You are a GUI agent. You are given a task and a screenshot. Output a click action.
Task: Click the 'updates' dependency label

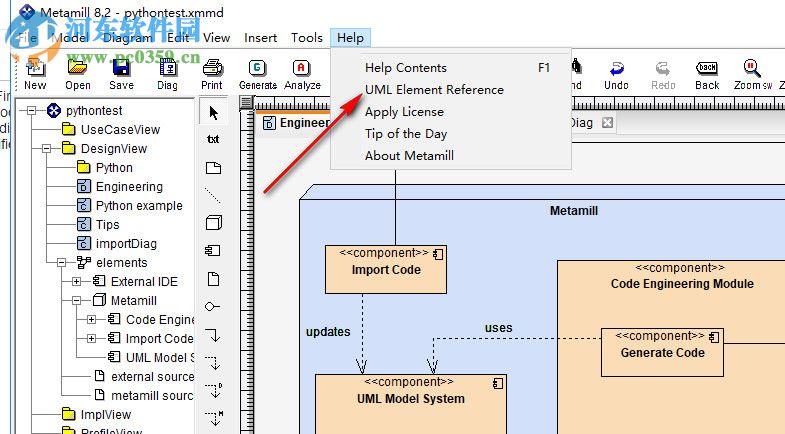[x=328, y=332]
